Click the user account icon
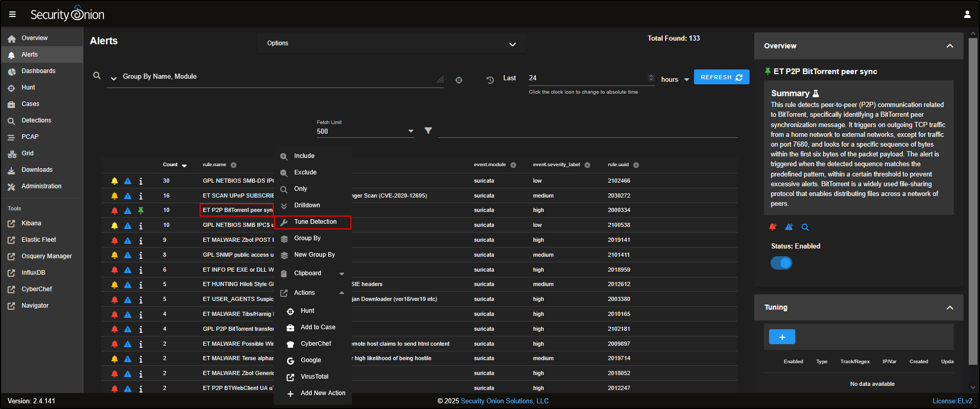Screen dimensions: 980x409 click(967, 14)
